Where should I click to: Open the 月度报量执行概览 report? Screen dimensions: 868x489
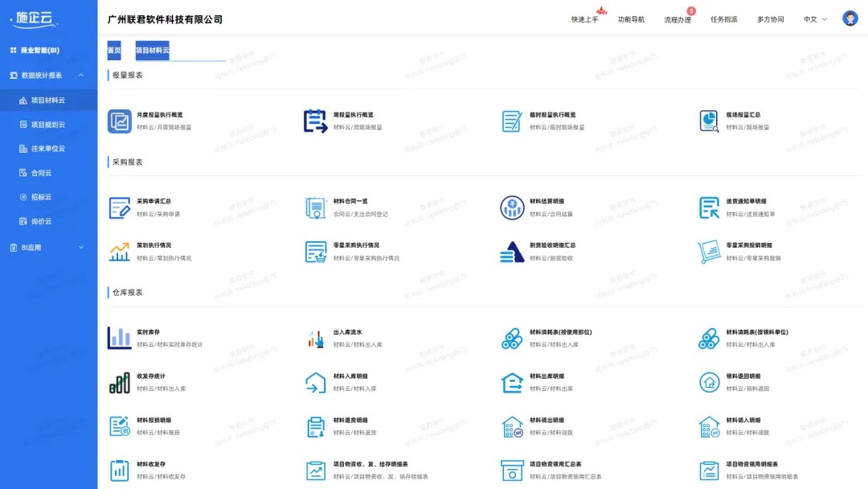click(x=119, y=119)
